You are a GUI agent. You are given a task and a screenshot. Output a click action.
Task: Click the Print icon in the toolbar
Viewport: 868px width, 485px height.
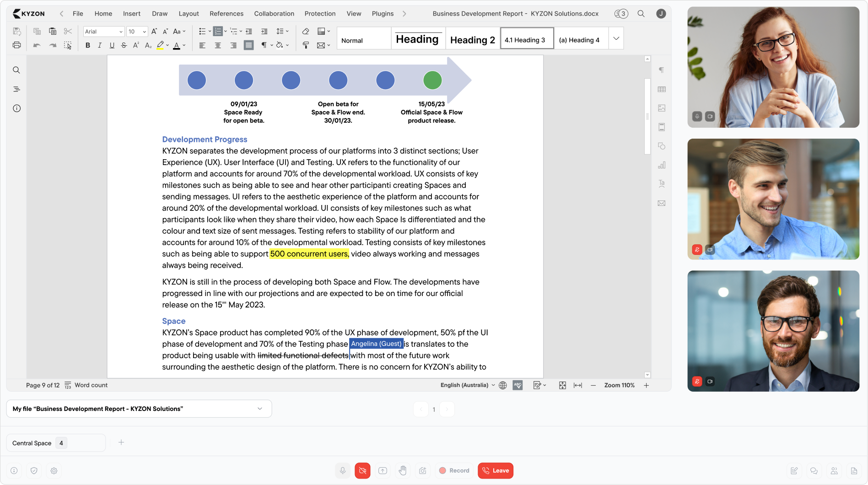(17, 45)
